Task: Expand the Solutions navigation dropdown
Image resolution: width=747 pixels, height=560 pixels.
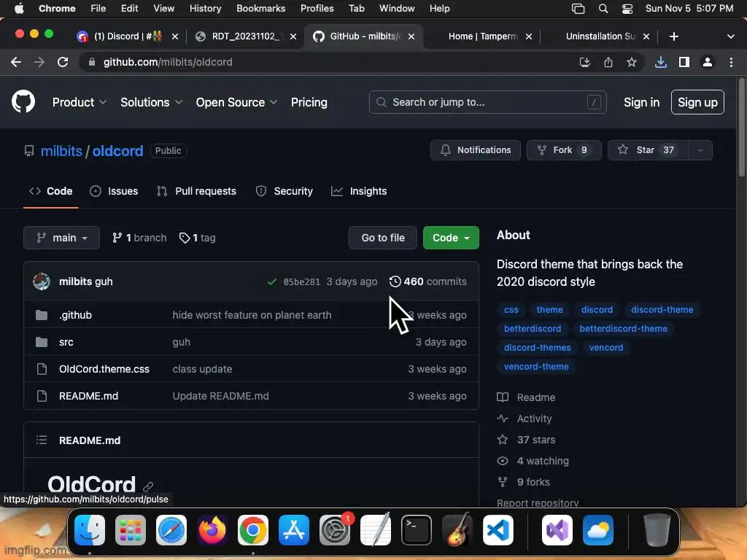Action: [151, 102]
